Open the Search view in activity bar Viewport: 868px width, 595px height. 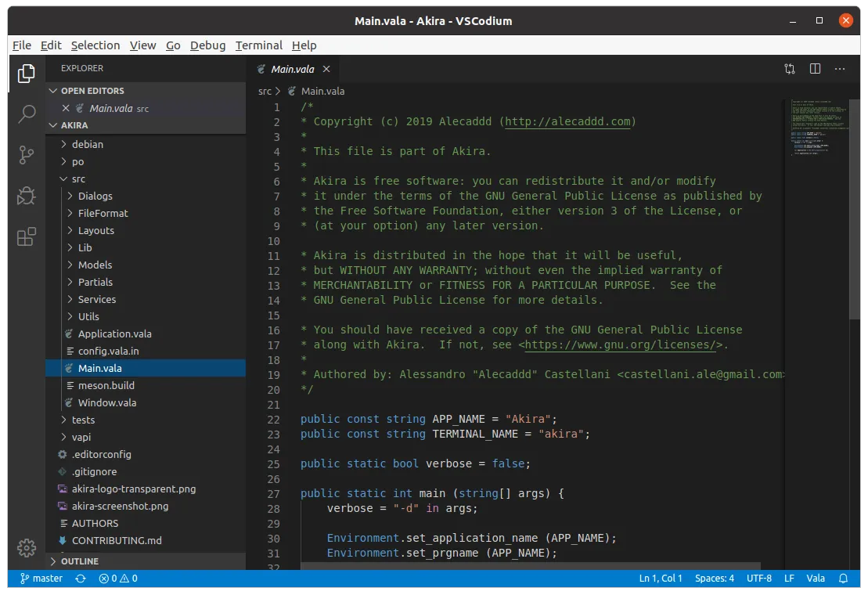[x=26, y=114]
